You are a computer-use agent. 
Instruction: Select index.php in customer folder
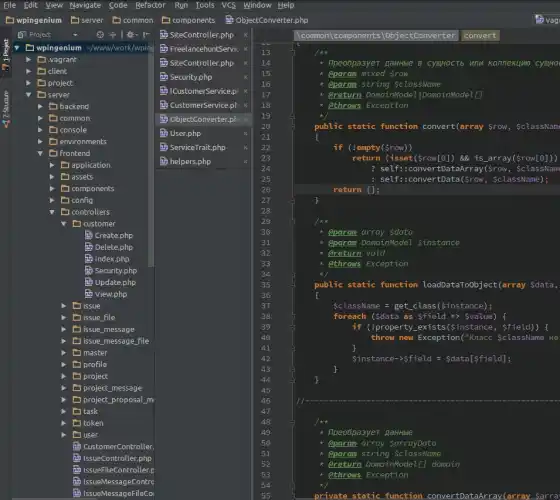tap(112, 259)
